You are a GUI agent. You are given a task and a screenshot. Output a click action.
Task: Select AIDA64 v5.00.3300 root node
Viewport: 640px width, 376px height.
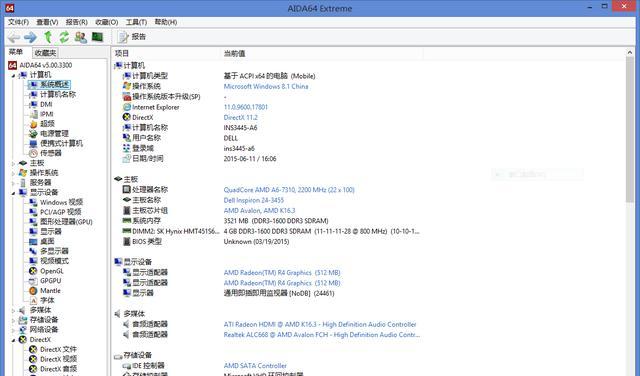(46, 65)
